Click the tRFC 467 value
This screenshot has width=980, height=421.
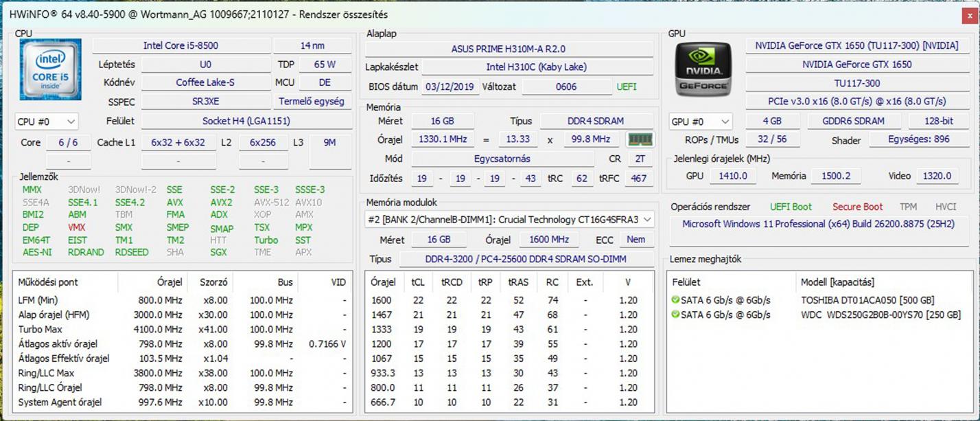click(x=638, y=178)
